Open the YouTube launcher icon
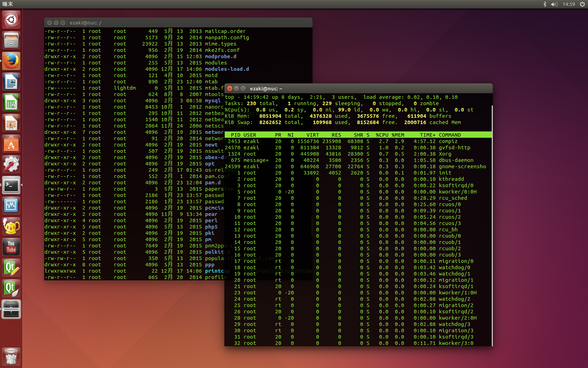The image size is (588, 368). click(11, 247)
